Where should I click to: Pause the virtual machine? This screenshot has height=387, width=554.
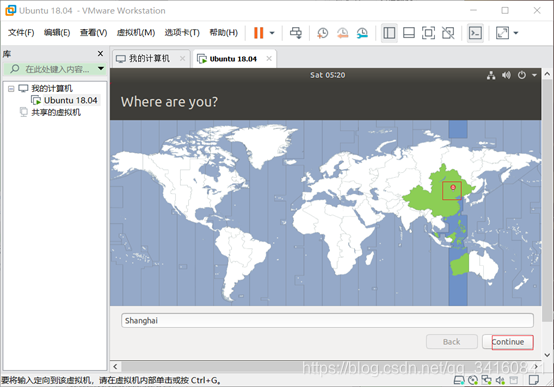[x=259, y=33]
